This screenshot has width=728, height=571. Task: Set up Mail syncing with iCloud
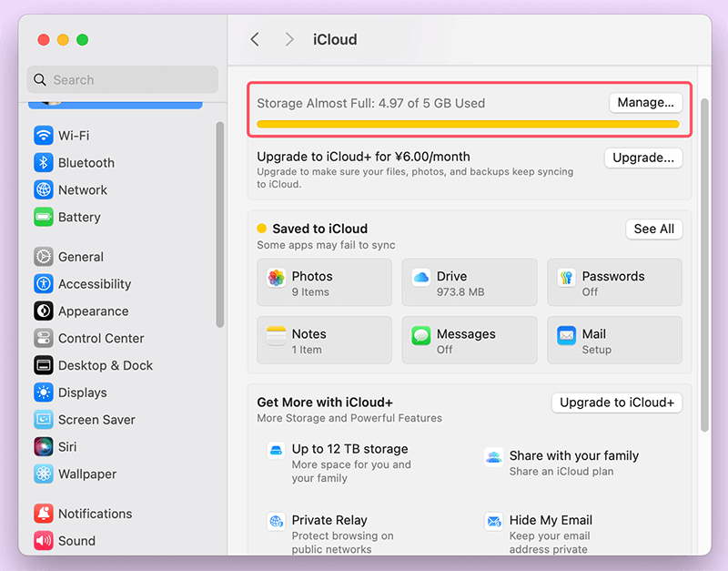[x=614, y=340]
